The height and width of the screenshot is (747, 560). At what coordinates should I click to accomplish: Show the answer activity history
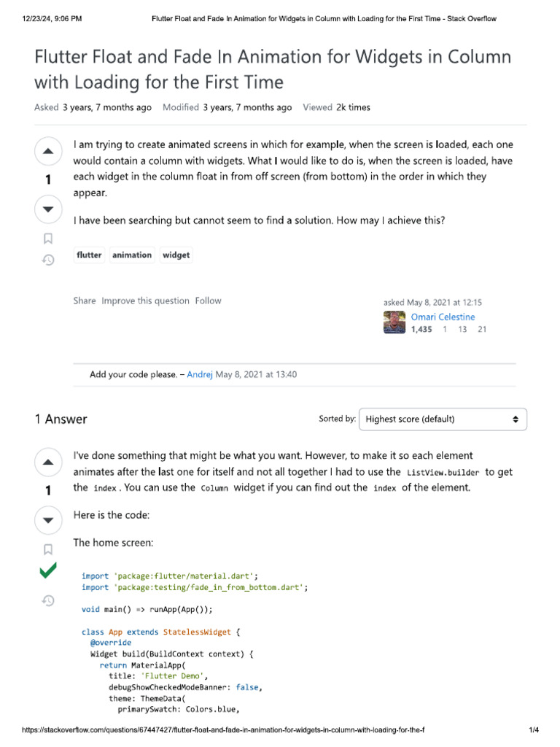48,600
